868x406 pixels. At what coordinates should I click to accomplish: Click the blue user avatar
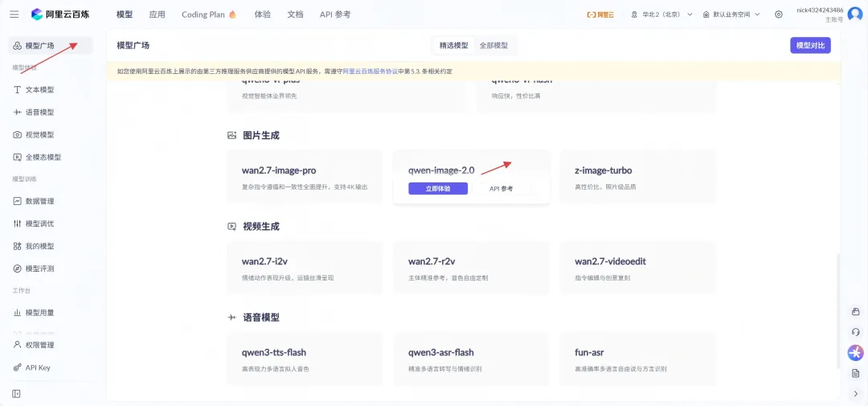856,14
